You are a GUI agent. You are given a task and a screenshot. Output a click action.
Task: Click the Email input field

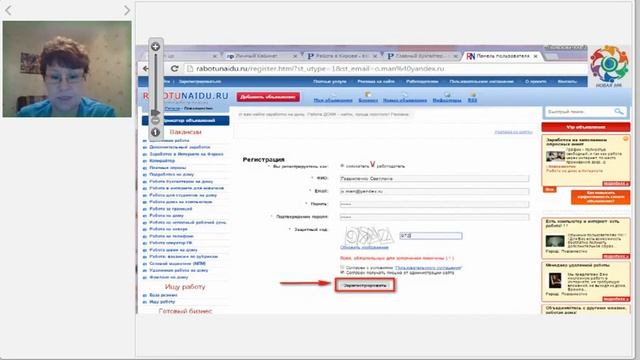(434, 191)
